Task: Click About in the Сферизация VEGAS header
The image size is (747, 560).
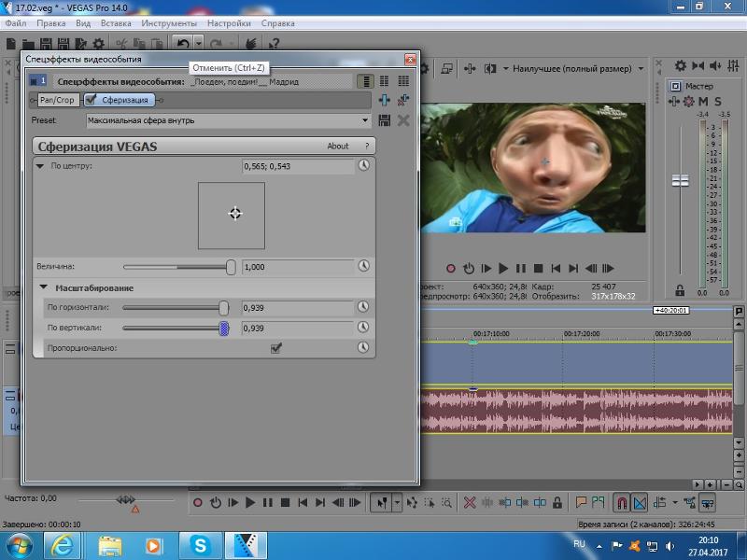Action: tap(338, 147)
